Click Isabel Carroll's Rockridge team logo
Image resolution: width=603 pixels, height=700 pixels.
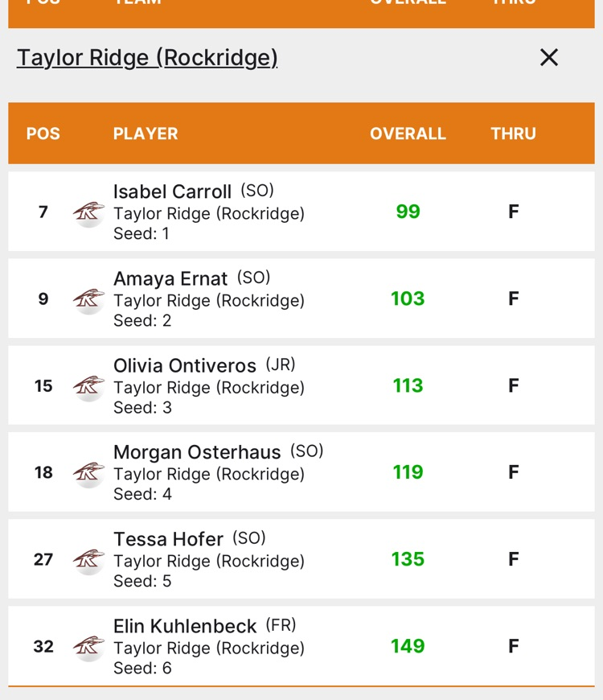(x=88, y=212)
